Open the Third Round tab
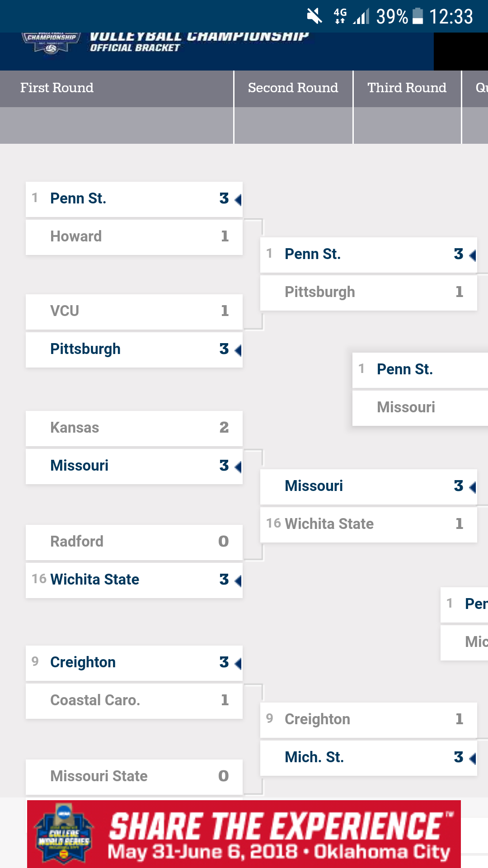Viewport: 488px width, 868px height. pyautogui.click(x=407, y=88)
